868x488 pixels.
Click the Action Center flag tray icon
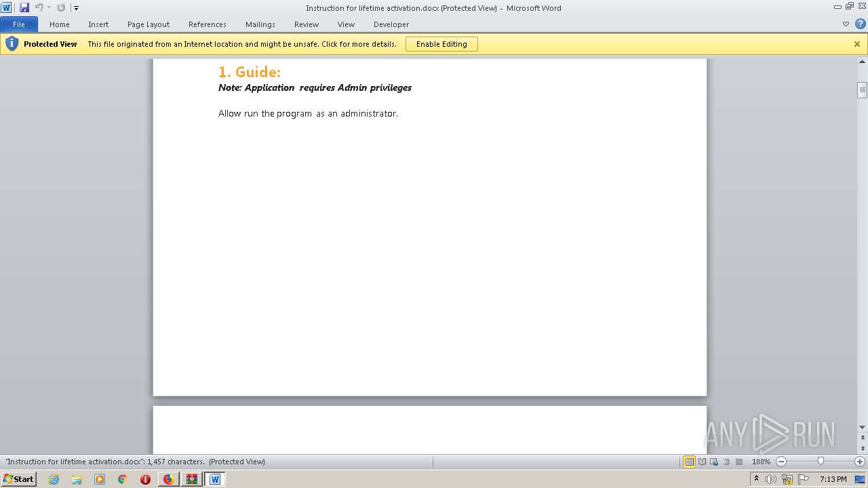(804, 479)
